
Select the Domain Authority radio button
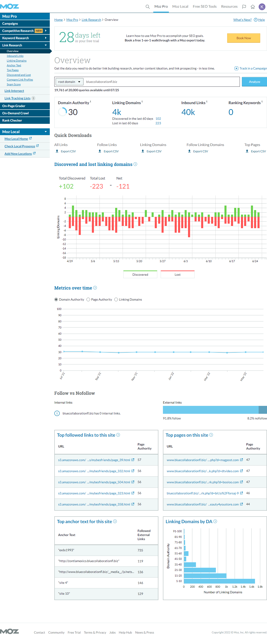pyautogui.click(x=56, y=299)
